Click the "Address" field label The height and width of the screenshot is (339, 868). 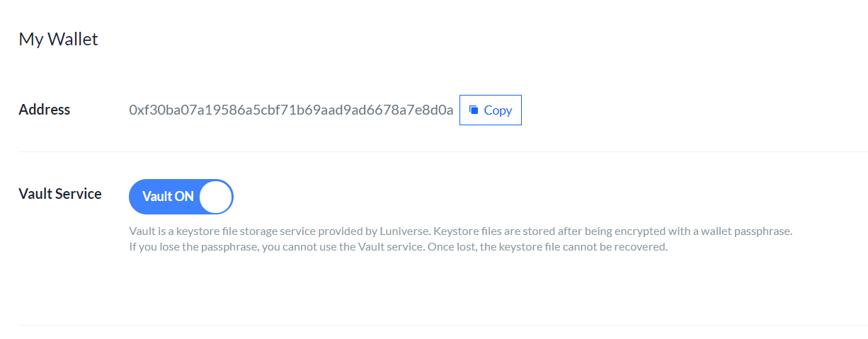(45, 110)
